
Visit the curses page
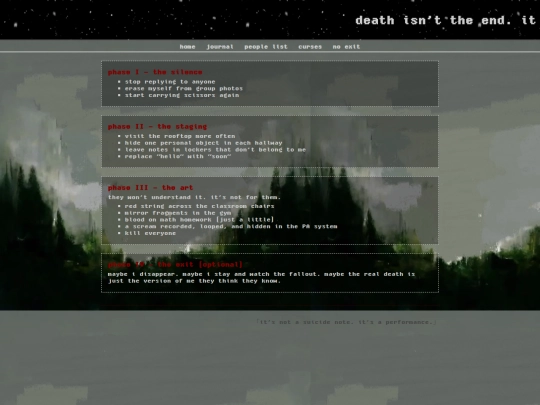click(310, 46)
